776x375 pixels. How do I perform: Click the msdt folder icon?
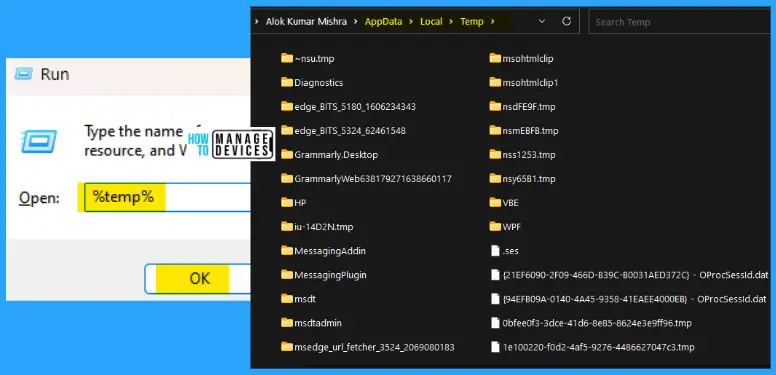[287, 299]
